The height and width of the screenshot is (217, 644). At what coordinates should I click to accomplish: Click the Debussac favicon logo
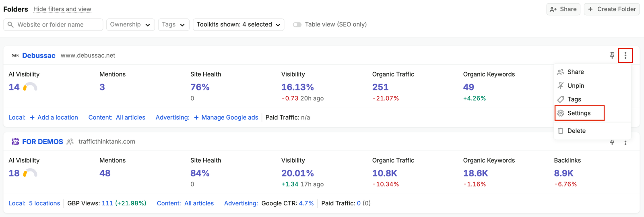[15, 56]
